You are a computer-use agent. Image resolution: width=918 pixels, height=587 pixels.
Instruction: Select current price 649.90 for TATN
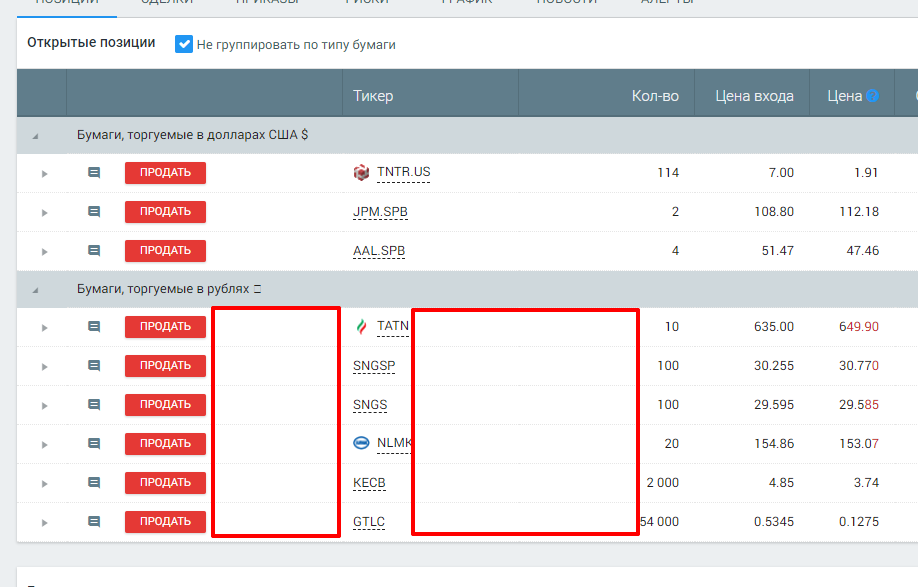pos(859,327)
